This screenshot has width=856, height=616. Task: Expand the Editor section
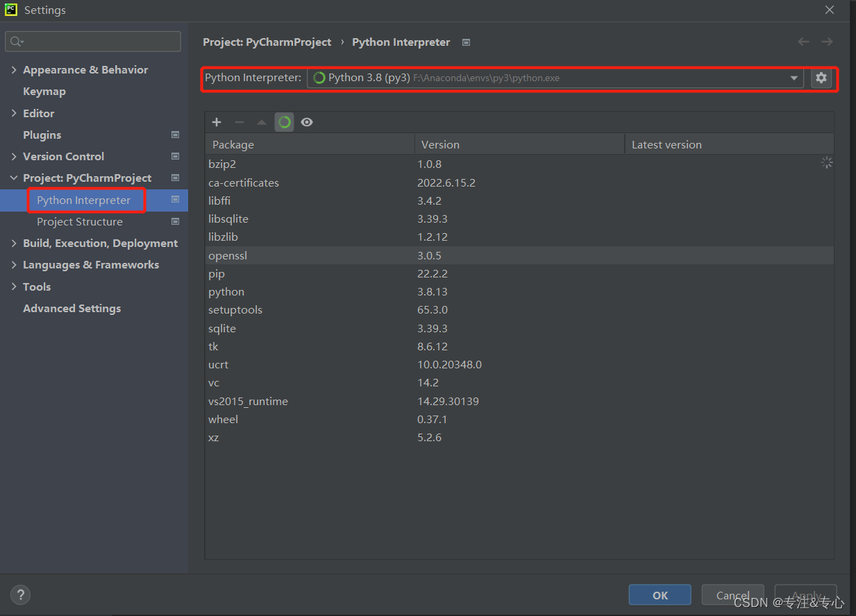coord(14,113)
